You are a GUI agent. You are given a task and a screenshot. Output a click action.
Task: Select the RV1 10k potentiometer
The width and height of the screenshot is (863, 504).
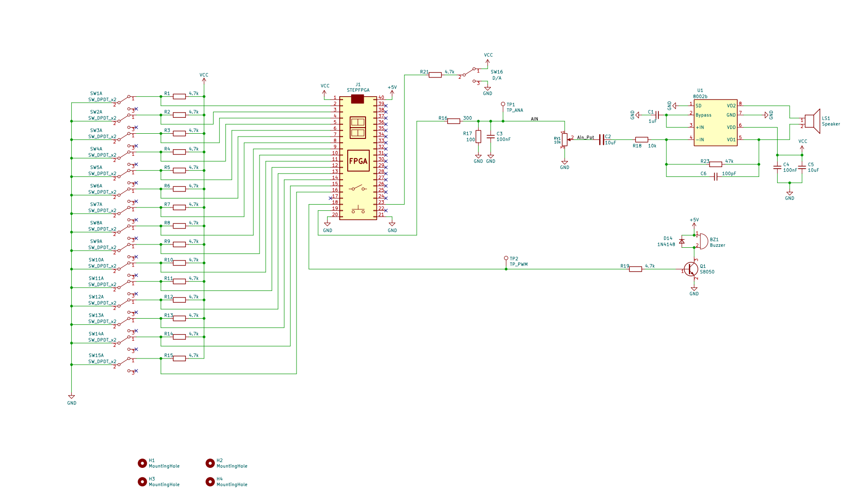coord(565,139)
